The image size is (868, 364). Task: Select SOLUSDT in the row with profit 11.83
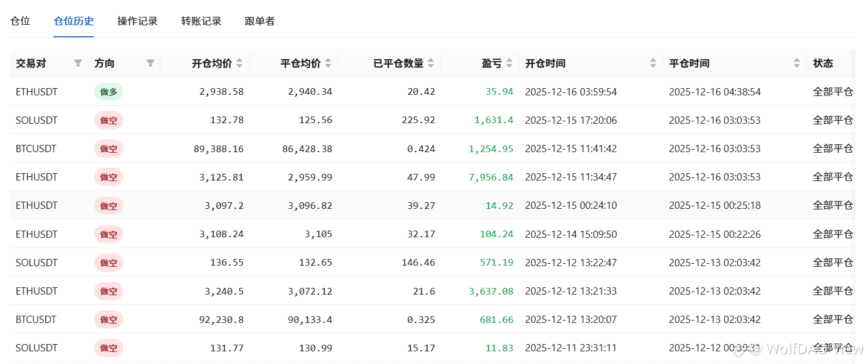[x=37, y=348]
